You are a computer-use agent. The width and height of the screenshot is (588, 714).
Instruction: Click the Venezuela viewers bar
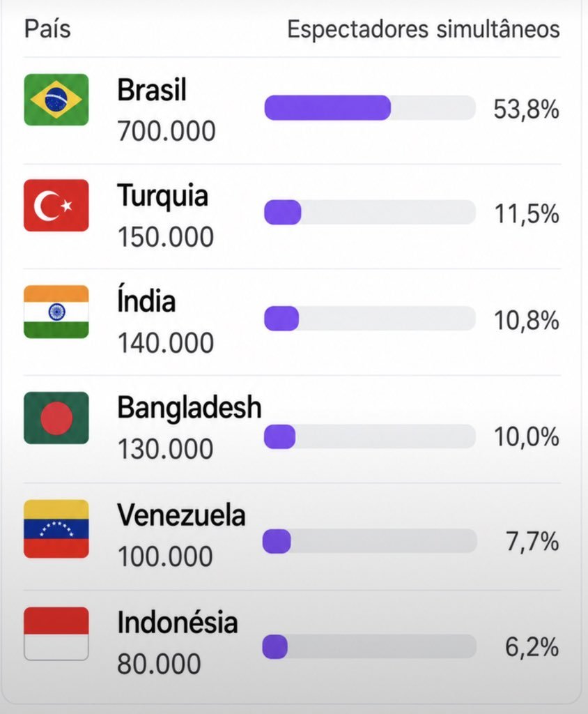pyautogui.click(x=369, y=541)
